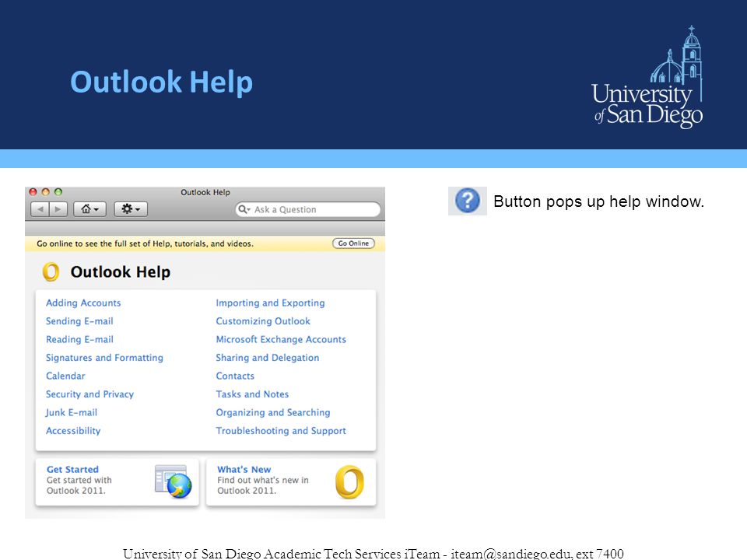This screenshot has width=747, height=560.
Task: Open Importing and Exporting help
Action: (x=270, y=303)
